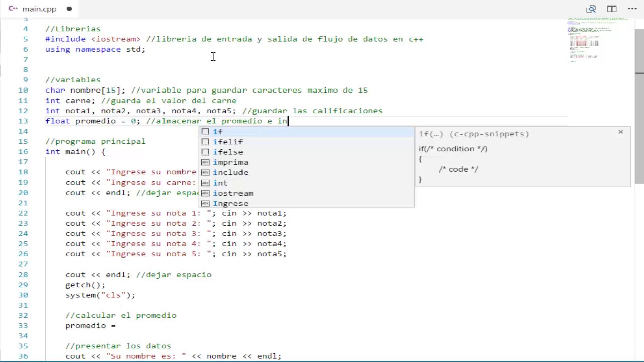
Task: Click the text icon beside 'int'
Action: pyautogui.click(x=205, y=183)
